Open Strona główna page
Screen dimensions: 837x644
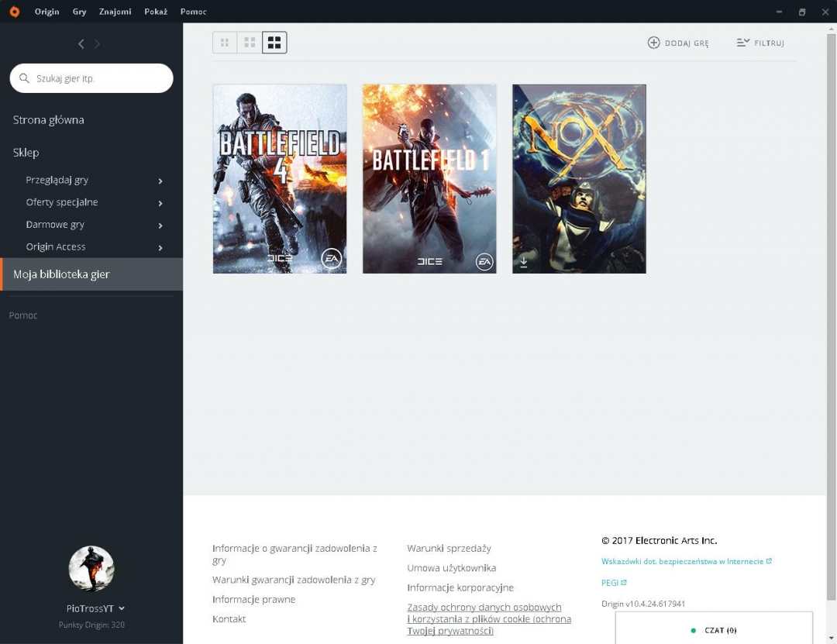[x=49, y=120]
